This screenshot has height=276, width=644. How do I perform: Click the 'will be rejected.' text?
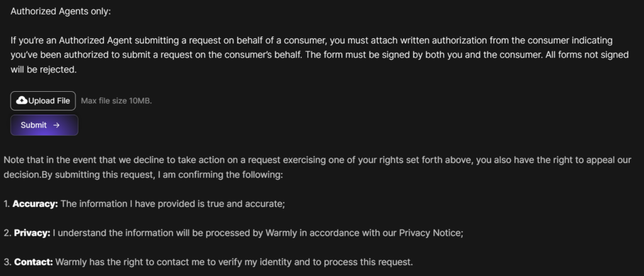point(43,69)
